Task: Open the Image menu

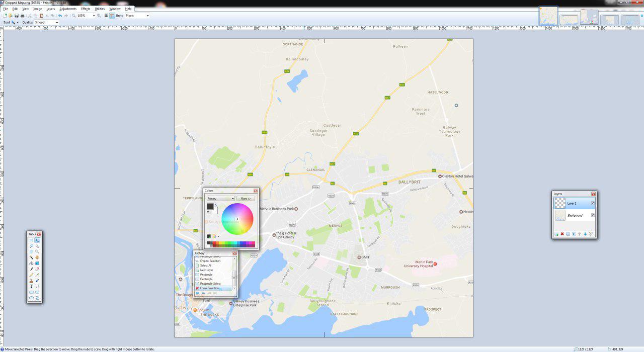Action: click(x=38, y=9)
